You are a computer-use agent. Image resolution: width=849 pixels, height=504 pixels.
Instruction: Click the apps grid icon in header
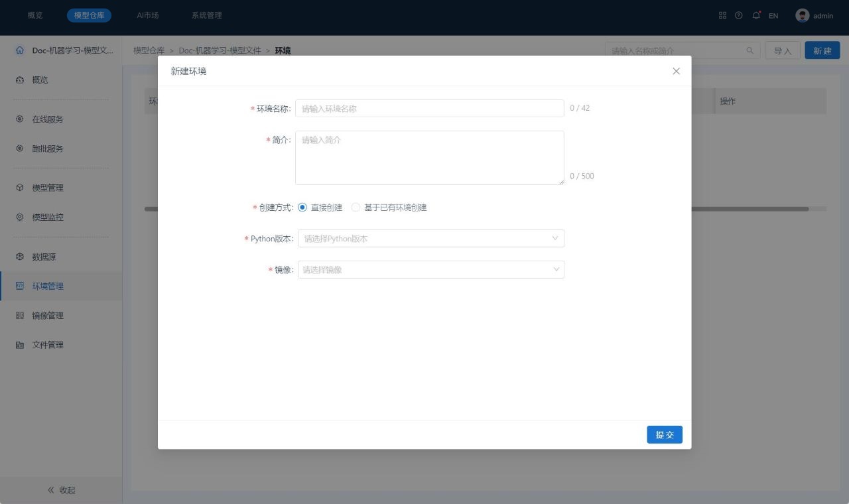tap(722, 15)
